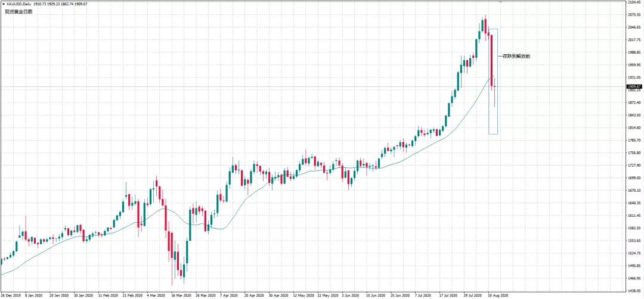
Task: Click the 1909.67 current price tag
Action: (634, 86)
